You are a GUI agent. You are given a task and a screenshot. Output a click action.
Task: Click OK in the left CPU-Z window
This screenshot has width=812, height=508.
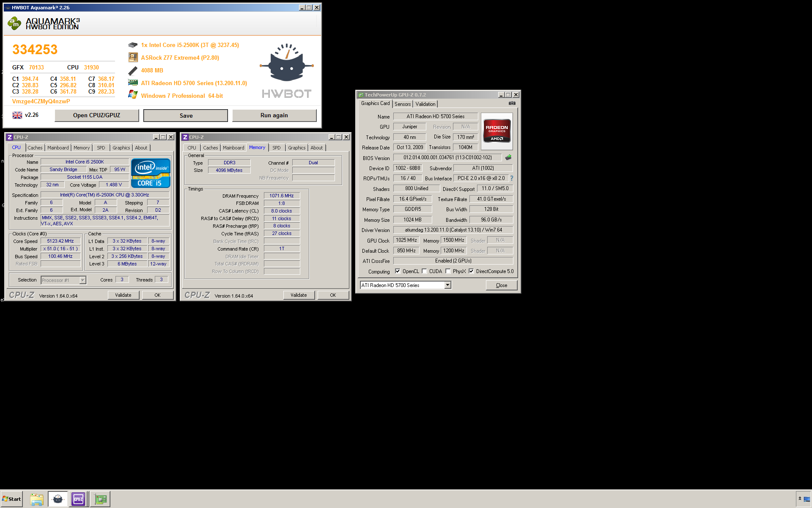pos(157,295)
